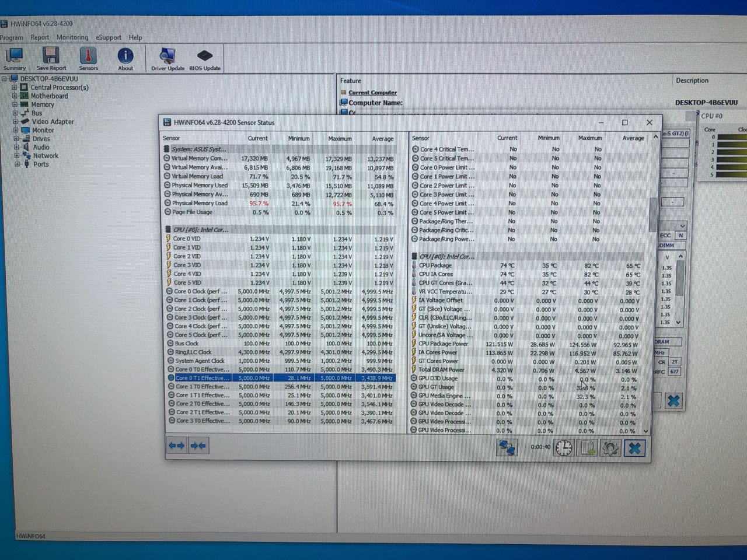Image resolution: width=747 pixels, height=560 pixels.
Task: Select the System: ASUS group header row
Action: [280, 149]
